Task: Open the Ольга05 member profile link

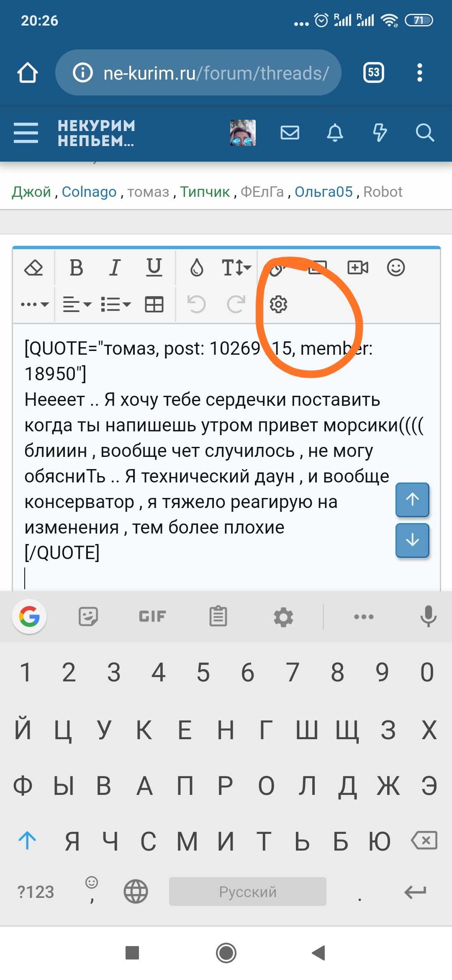Action: (324, 192)
